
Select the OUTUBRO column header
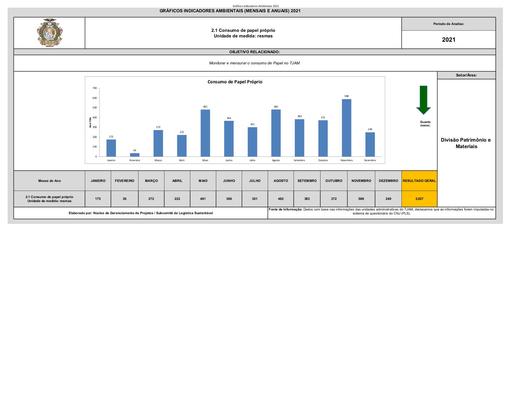[x=334, y=181]
